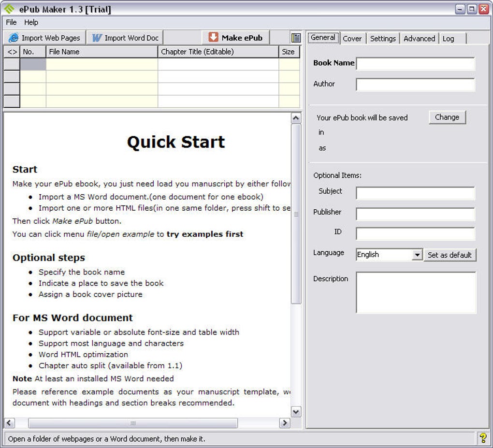Viewport: 493px width, 448px height.
Task: Minimize the ePub Maker window
Action: tap(460, 9)
